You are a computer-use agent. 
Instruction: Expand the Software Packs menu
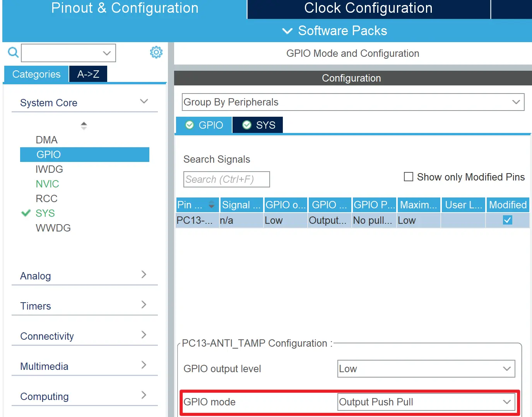[334, 31]
